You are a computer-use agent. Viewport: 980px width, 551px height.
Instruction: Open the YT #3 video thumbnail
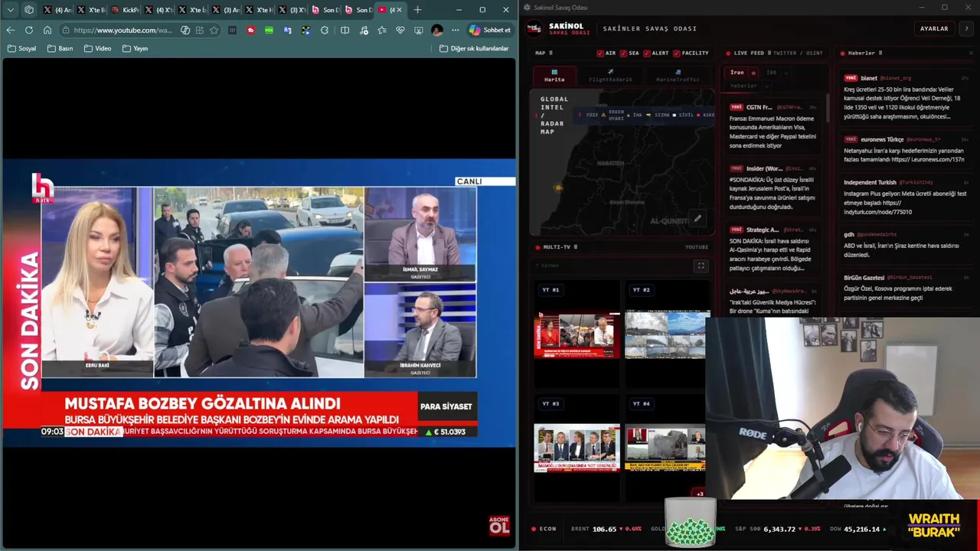click(x=577, y=448)
